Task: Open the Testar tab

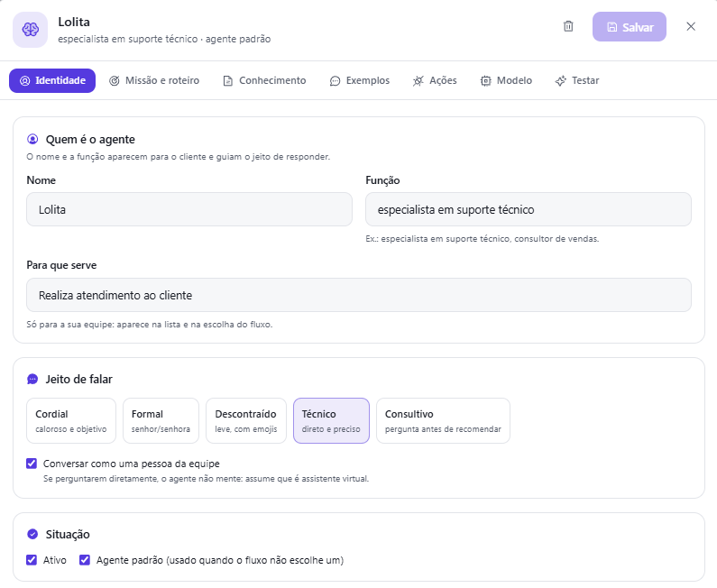Action: (x=576, y=80)
